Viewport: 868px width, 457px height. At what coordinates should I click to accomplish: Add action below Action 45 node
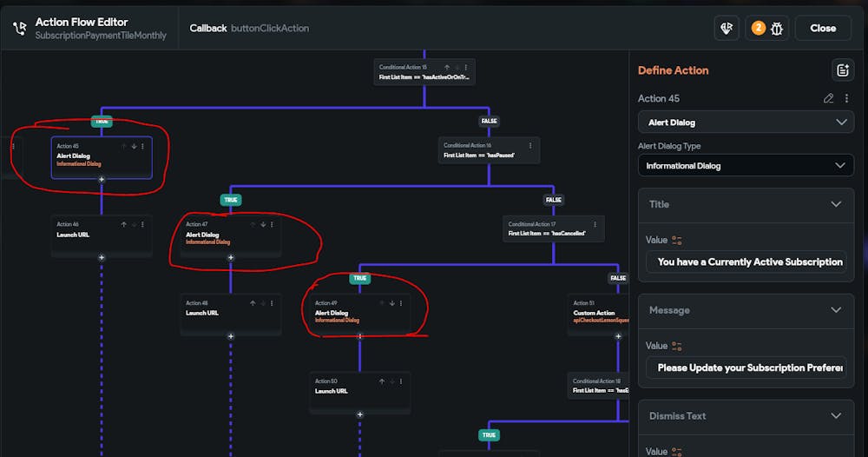point(102,180)
